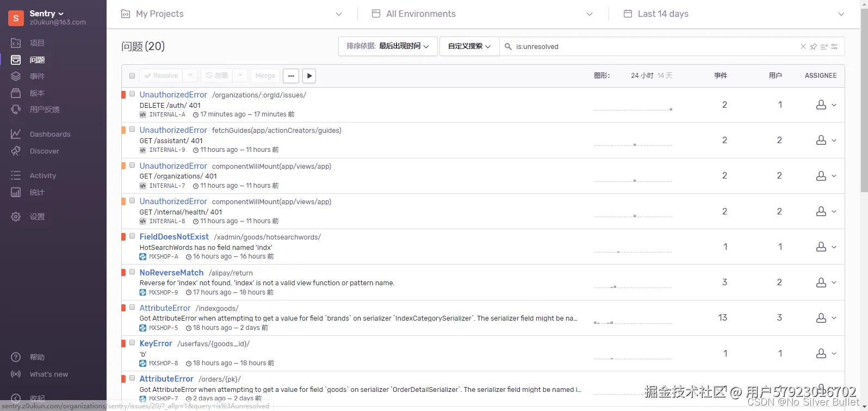
Task: Click the 用户反馈 user feedback icon
Action: [x=16, y=109]
